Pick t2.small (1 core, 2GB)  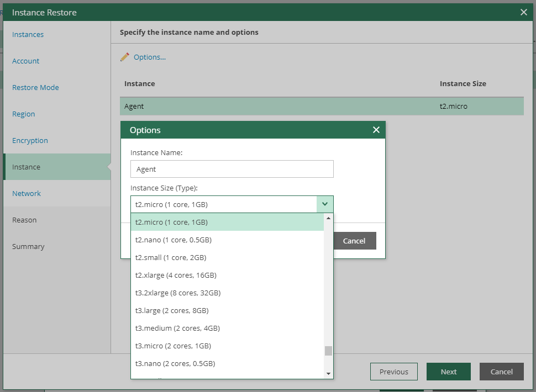[x=227, y=257]
